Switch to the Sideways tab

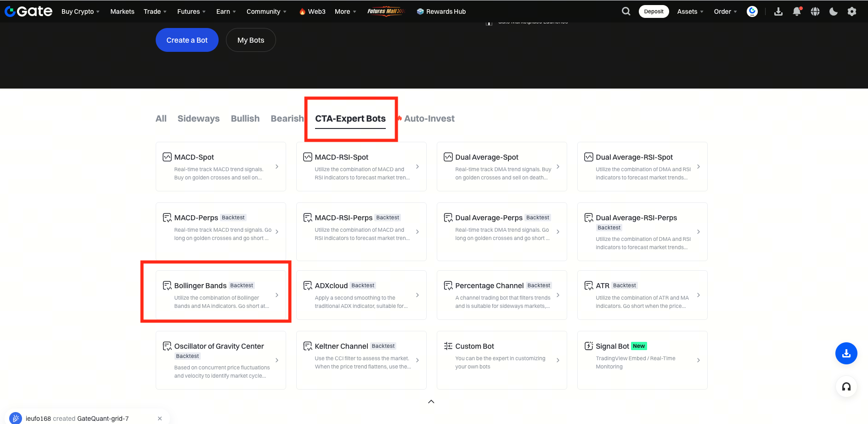pyautogui.click(x=198, y=118)
